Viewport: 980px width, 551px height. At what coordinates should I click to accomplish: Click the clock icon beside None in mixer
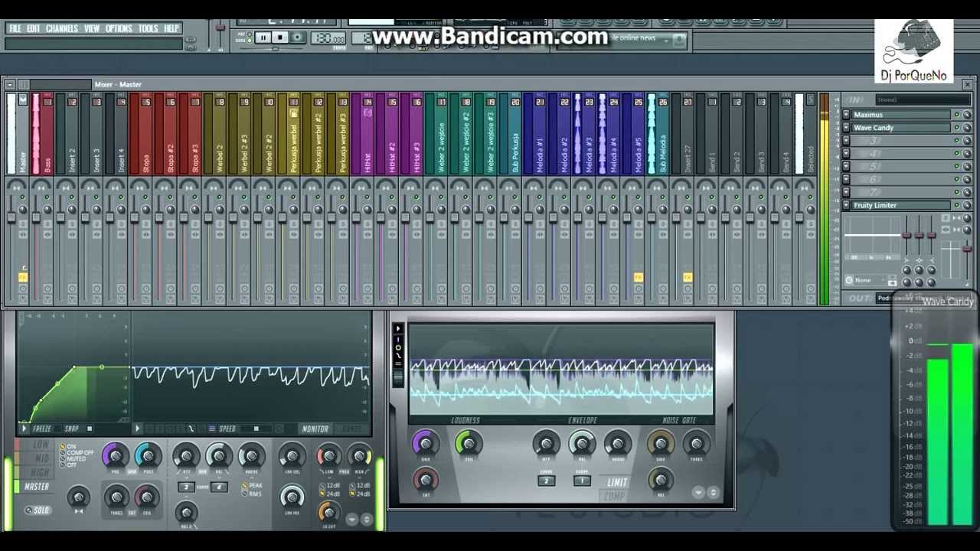coord(849,280)
